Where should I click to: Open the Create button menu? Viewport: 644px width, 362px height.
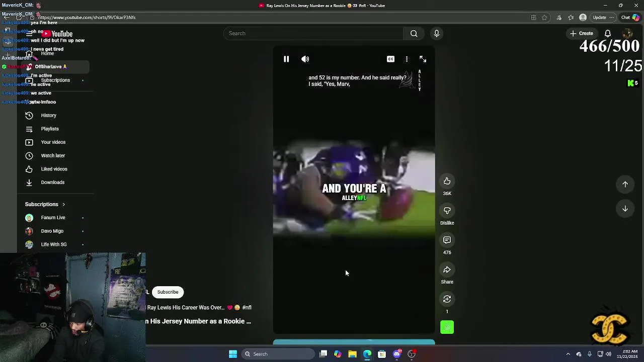[x=581, y=33]
